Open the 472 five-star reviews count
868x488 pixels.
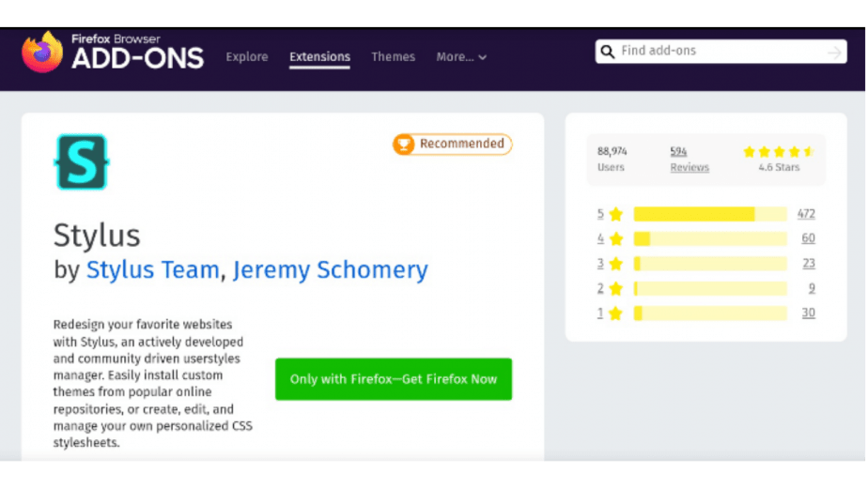point(806,214)
